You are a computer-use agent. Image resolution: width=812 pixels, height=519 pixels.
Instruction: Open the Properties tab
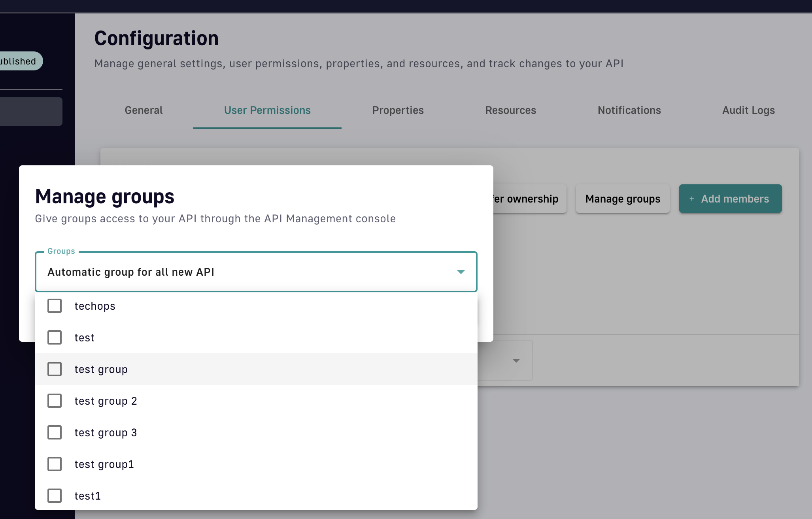tap(398, 110)
